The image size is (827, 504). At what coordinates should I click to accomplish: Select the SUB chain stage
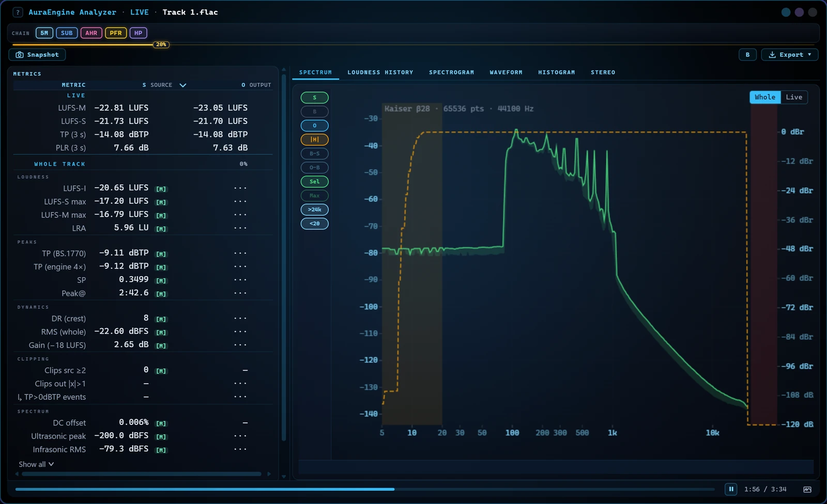[x=67, y=33]
